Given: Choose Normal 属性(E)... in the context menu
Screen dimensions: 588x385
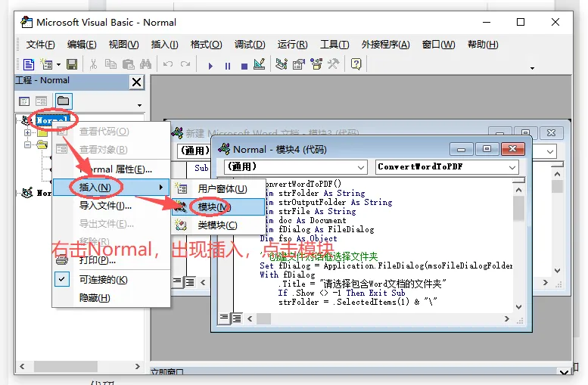Looking at the screenshot, I should tap(111, 169).
